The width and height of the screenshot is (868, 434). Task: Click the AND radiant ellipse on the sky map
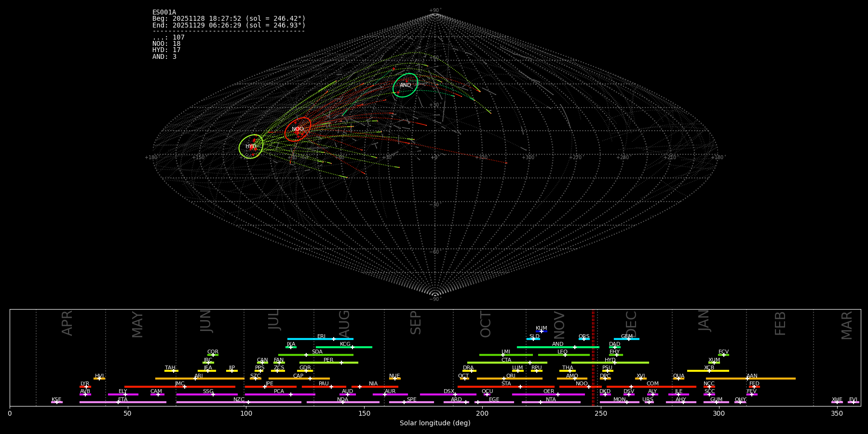click(x=406, y=85)
